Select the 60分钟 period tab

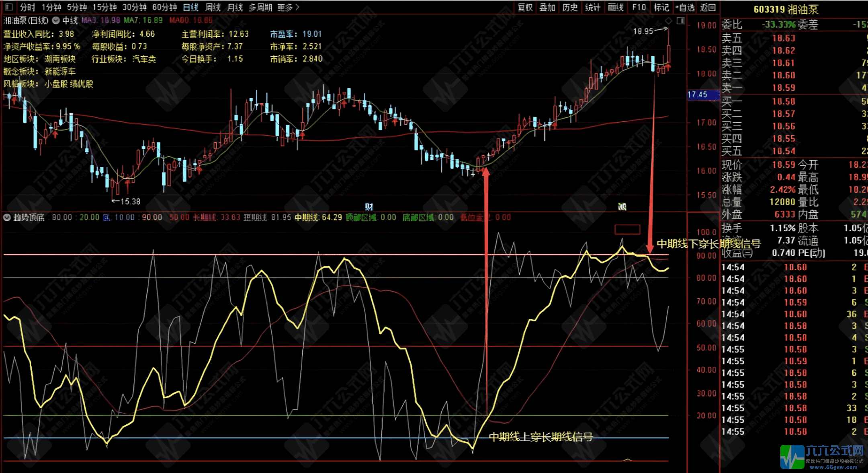[164, 7]
